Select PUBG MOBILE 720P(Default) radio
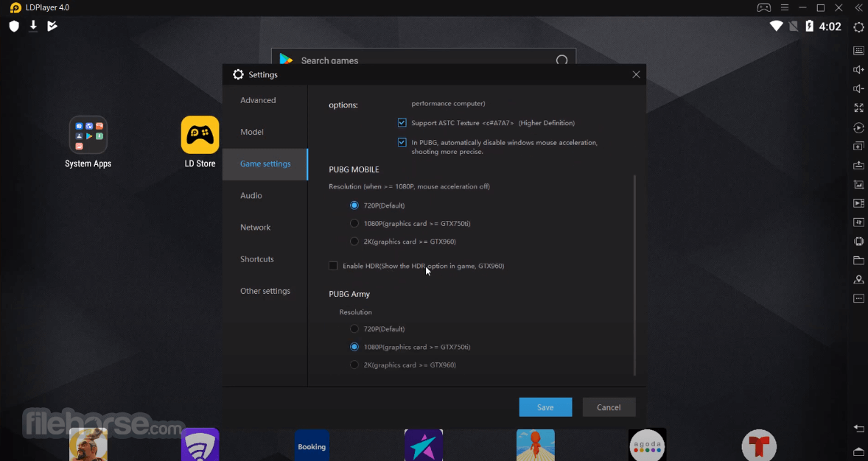The width and height of the screenshot is (868, 461). (354, 205)
